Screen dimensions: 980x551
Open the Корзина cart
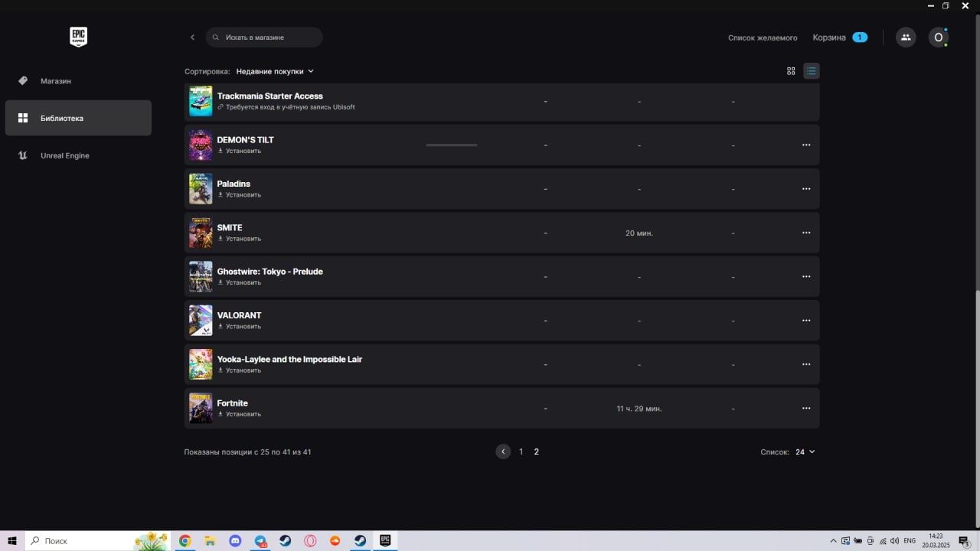click(x=840, y=37)
